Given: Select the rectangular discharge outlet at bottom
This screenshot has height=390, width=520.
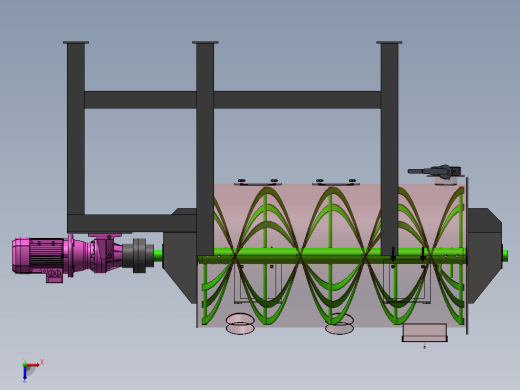Looking at the screenshot, I should coord(424,332).
